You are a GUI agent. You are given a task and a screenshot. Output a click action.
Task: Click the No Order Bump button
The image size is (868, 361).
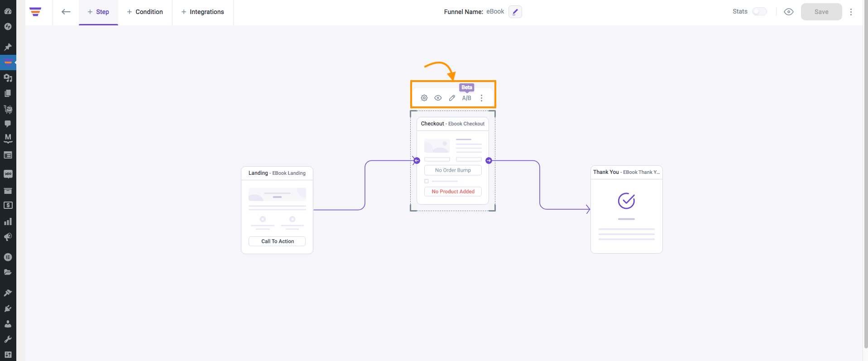(x=453, y=170)
